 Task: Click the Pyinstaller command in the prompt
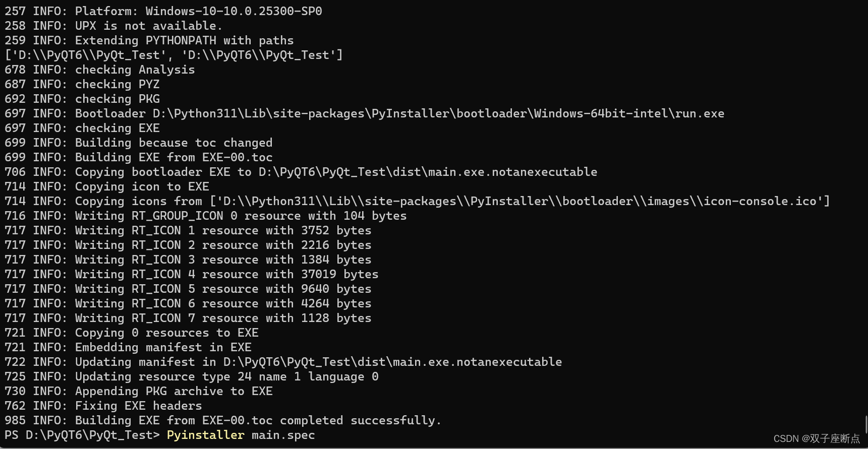(205, 435)
